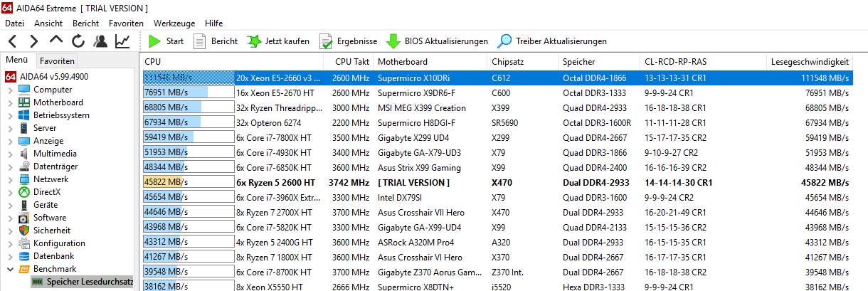The image size is (868, 291).
Task: Navigate back with left arrow
Action: click(13, 41)
